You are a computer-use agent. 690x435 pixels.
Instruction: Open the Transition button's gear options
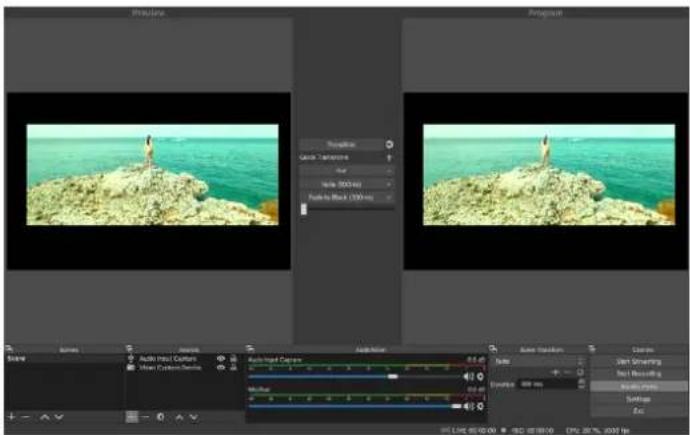389,144
